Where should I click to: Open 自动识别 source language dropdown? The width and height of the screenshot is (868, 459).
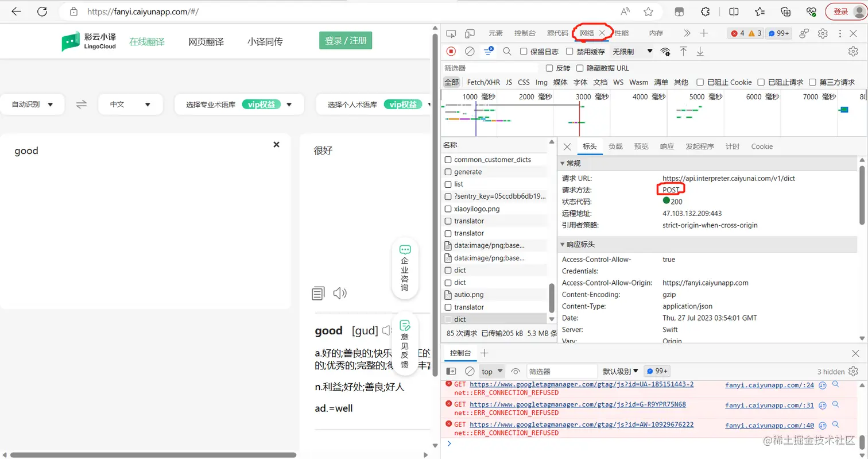(33, 105)
